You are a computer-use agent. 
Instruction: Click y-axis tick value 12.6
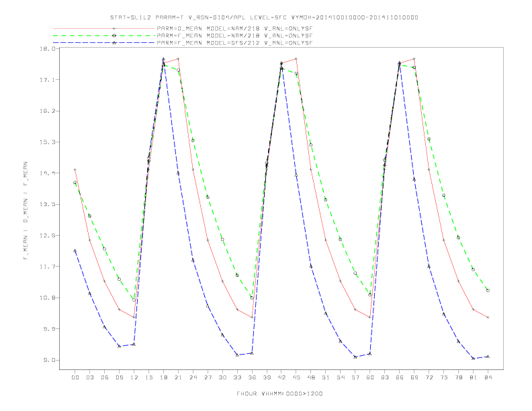tap(47, 235)
